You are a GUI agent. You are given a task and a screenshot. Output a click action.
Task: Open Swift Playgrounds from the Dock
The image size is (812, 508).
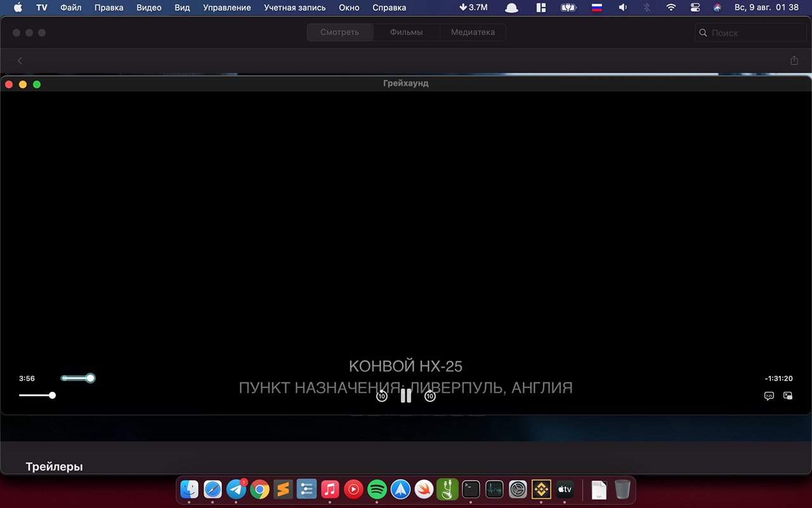tap(424, 489)
